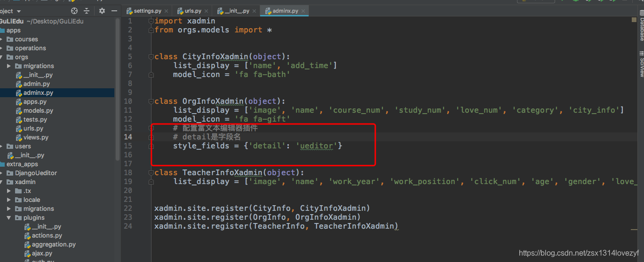Close the urls.py editor tab
Screen dimensions: 644x262
pos(206,11)
